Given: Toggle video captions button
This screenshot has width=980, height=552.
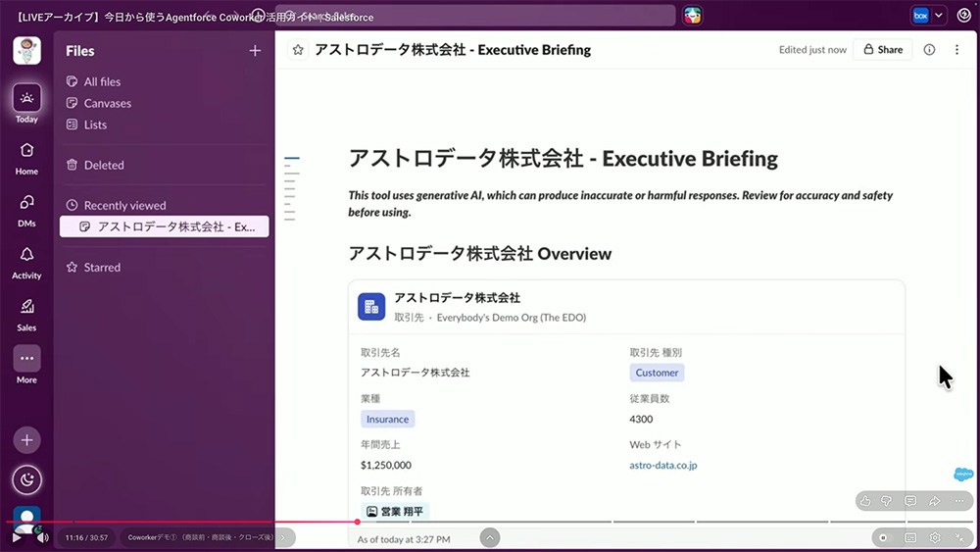Looking at the screenshot, I should 910,537.
